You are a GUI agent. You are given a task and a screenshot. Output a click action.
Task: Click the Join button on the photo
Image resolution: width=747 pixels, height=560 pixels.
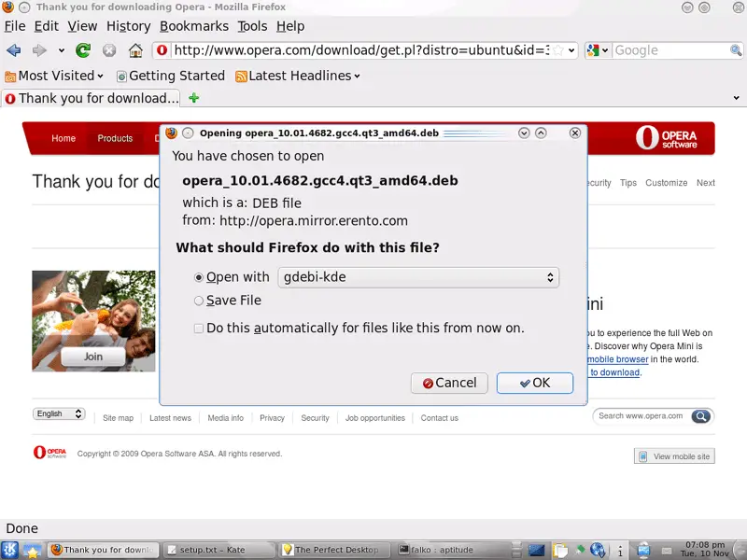tap(92, 357)
